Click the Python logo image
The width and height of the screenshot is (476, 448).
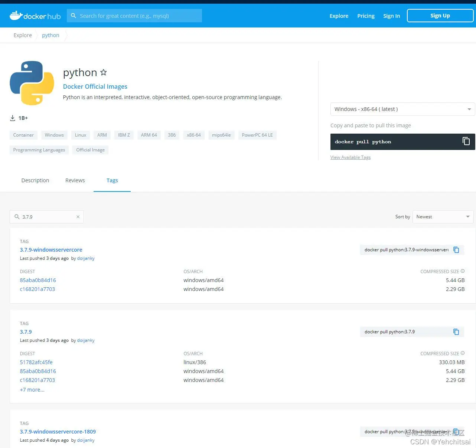pyautogui.click(x=32, y=83)
